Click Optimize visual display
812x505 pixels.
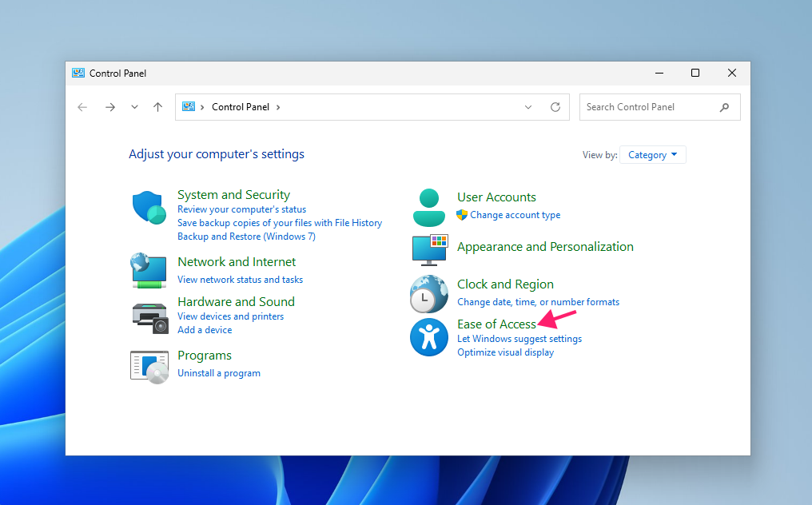click(x=505, y=352)
